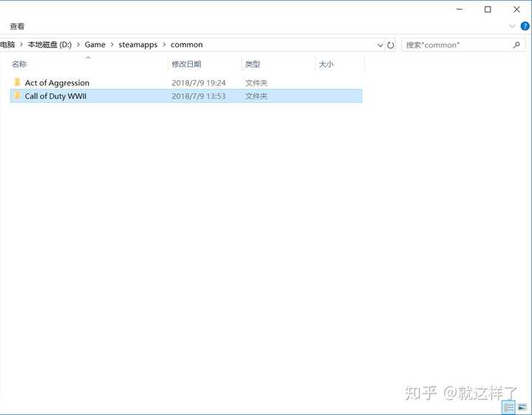Open Explorer help with the question mark icon
Viewport: 532px width, 415px height.
tap(525, 26)
